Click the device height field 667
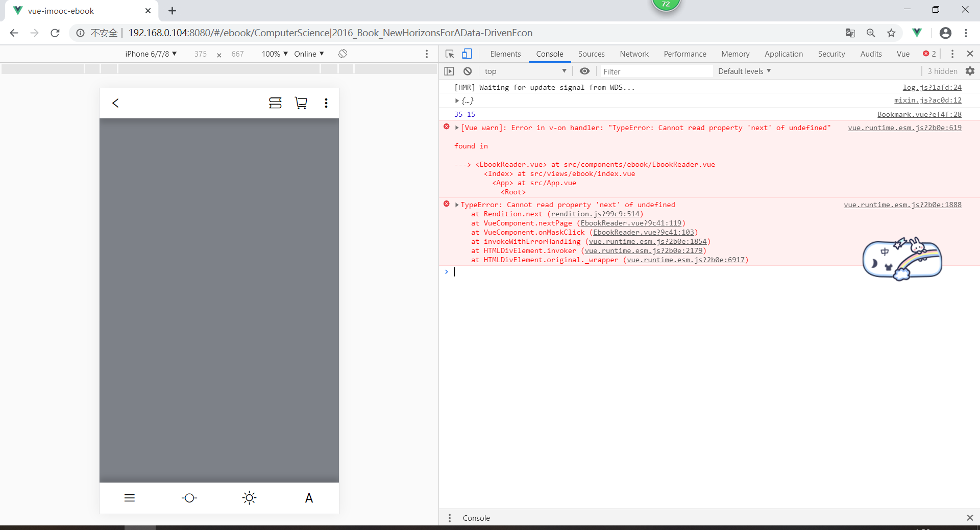 [237, 54]
